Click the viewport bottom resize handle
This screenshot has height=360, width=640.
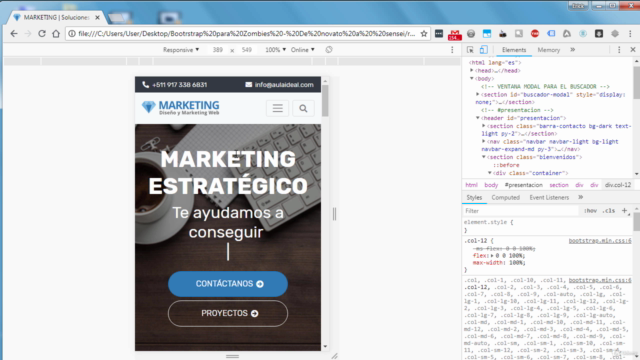[x=232, y=356]
